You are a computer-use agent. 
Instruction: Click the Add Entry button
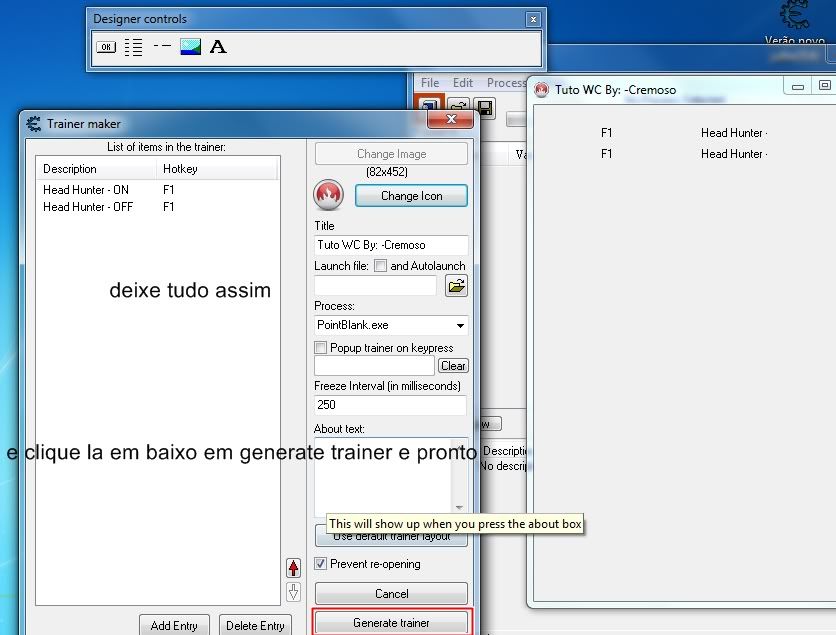(x=174, y=626)
